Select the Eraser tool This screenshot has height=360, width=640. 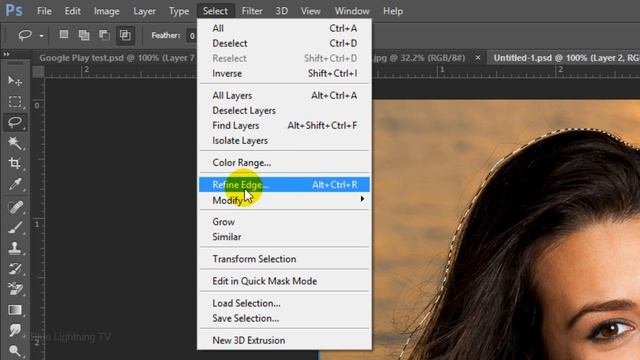coord(15,289)
